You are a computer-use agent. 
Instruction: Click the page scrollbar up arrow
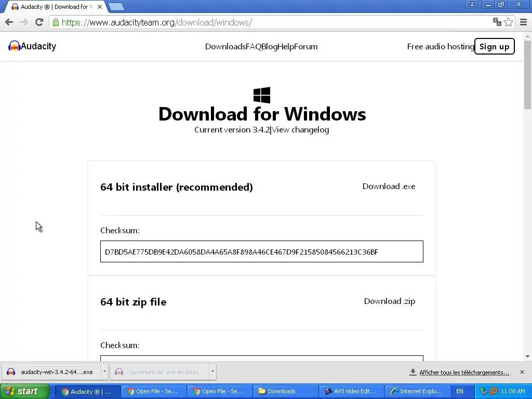pos(528,36)
